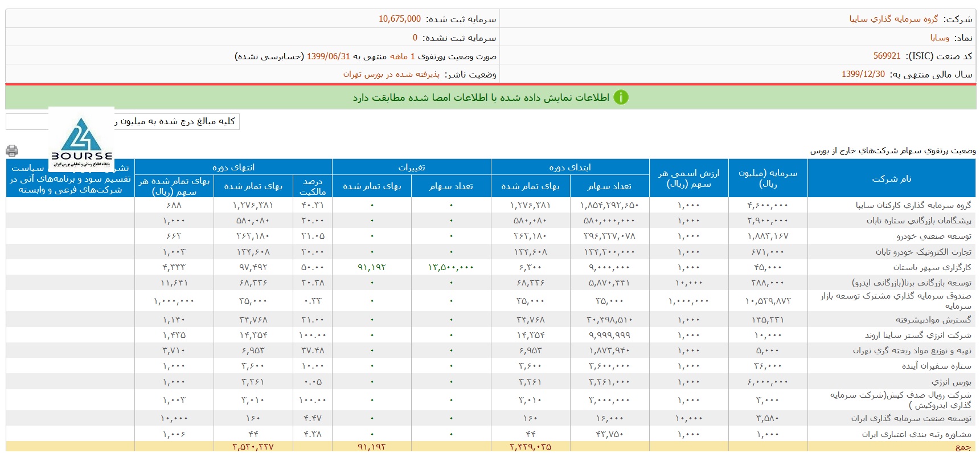Image resolution: width=980 pixels, height=453 pixels.
Task: Select row 'شرکت رویال صدف کیش'
Action: tap(491, 400)
